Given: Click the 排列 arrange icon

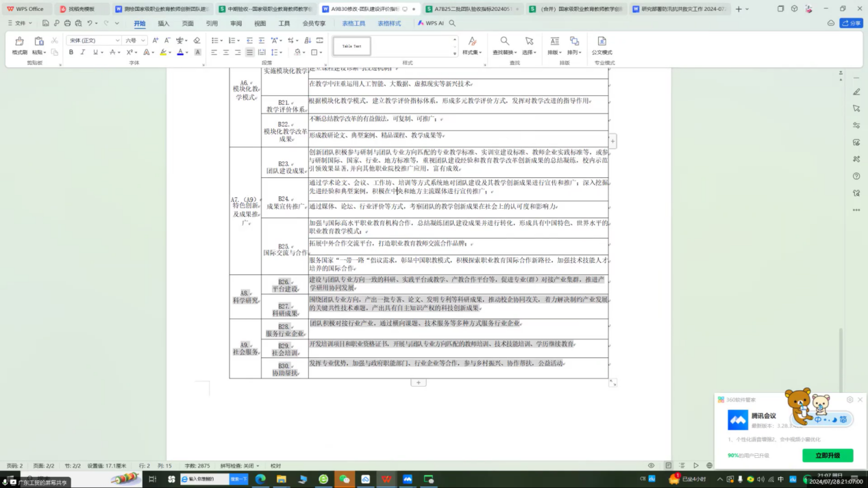Looking at the screenshot, I should click(573, 45).
